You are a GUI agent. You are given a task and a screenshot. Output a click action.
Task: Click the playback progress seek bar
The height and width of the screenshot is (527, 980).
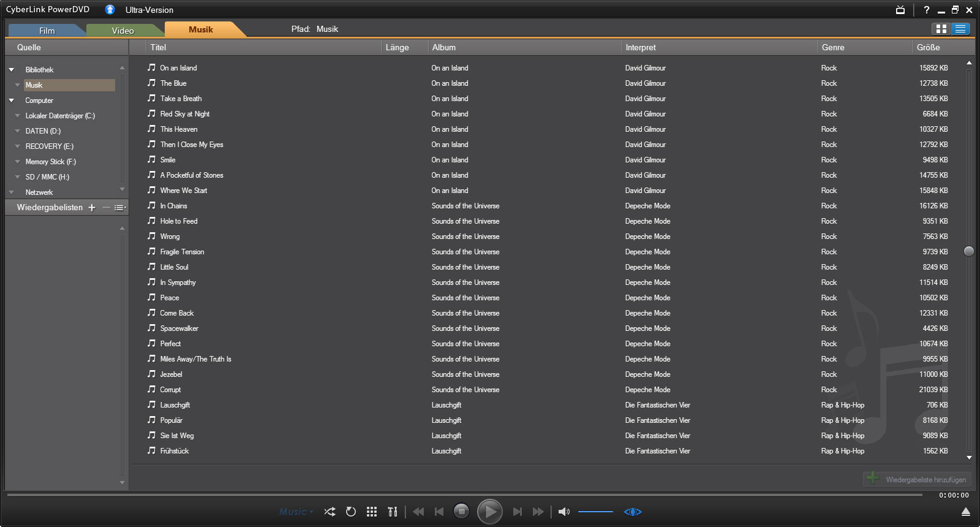pos(464,494)
